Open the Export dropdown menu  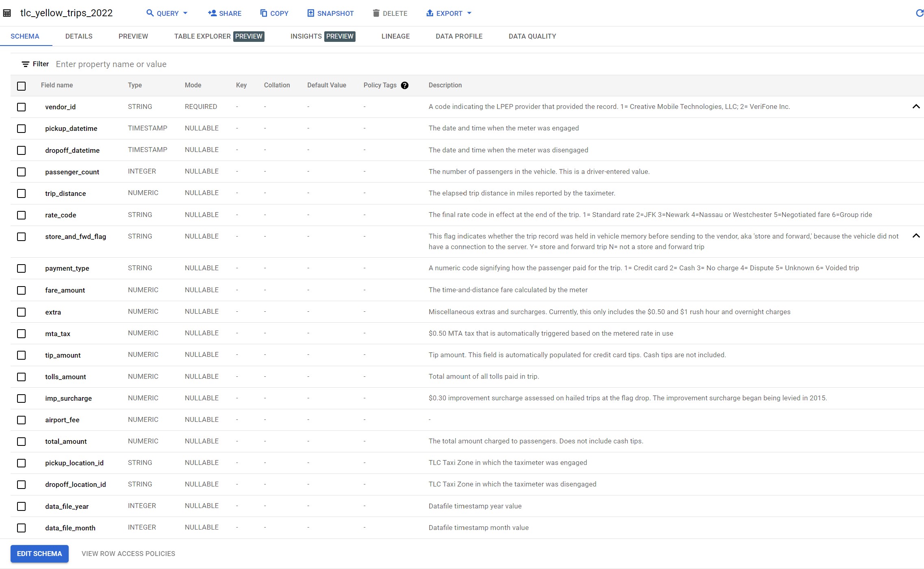[x=449, y=13]
